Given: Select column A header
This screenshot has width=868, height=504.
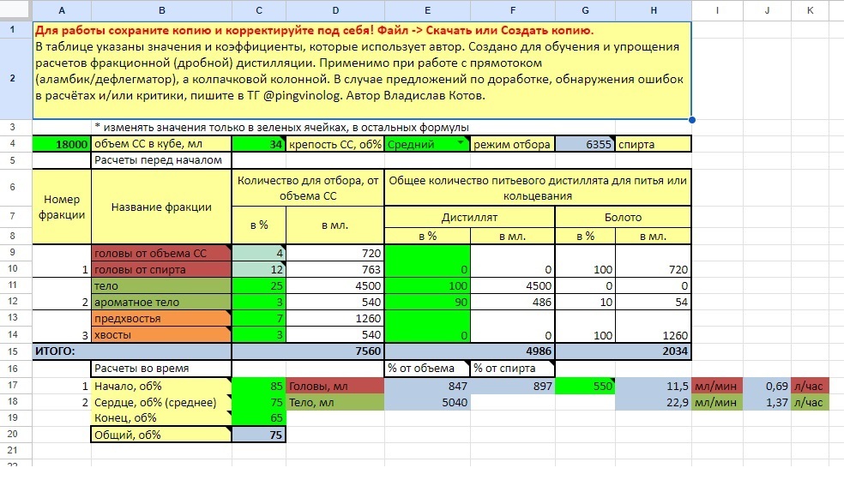Looking at the screenshot, I should (x=62, y=10).
